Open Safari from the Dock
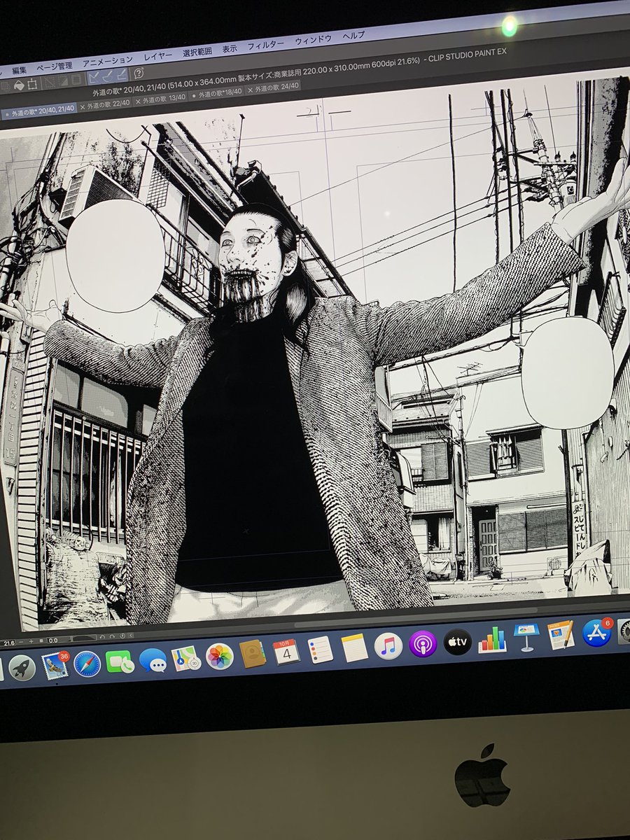Screen dimensions: 630x840 [87, 664]
